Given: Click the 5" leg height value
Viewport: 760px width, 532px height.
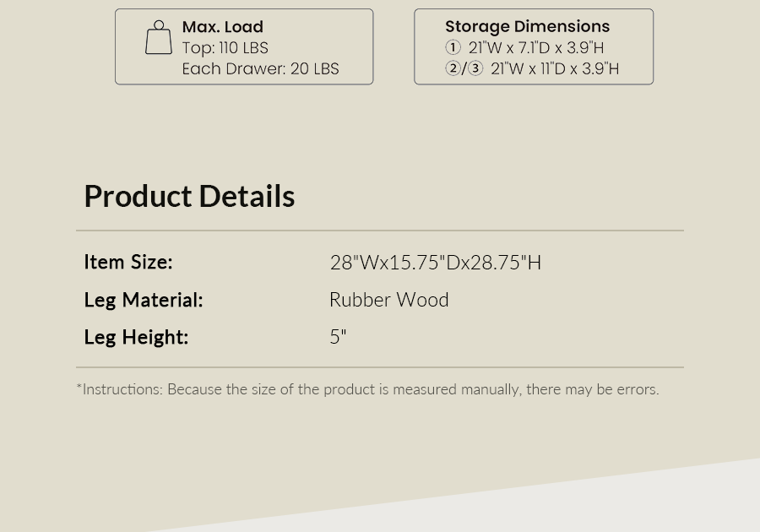Looking at the screenshot, I should tap(338, 337).
